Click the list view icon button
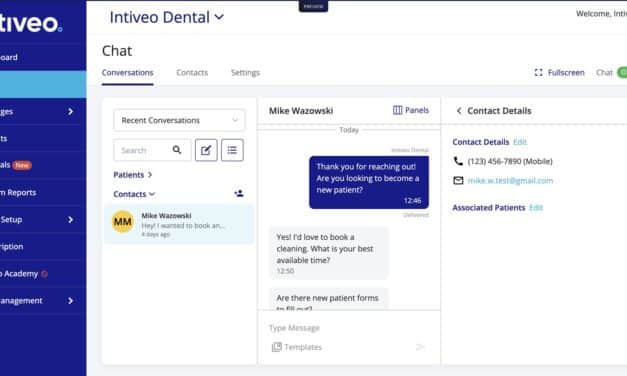 tap(232, 150)
